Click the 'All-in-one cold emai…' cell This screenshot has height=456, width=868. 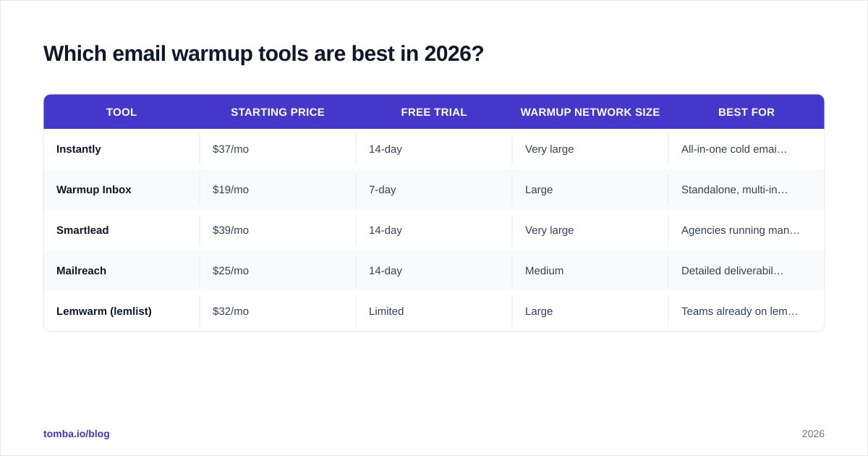[x=746, y=149]
